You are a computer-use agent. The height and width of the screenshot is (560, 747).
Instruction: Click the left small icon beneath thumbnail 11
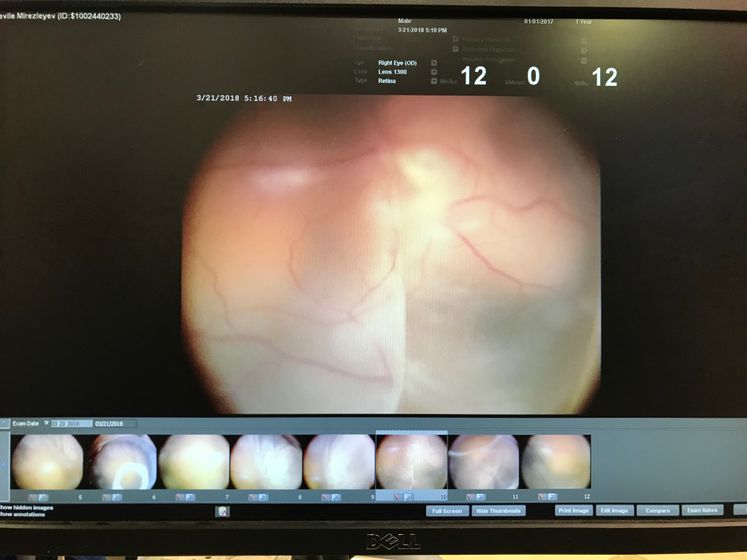tap(471, 497)
